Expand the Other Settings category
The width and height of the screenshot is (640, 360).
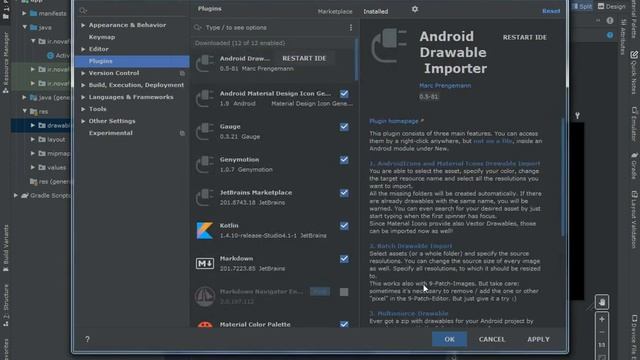[x=83, y=121]
